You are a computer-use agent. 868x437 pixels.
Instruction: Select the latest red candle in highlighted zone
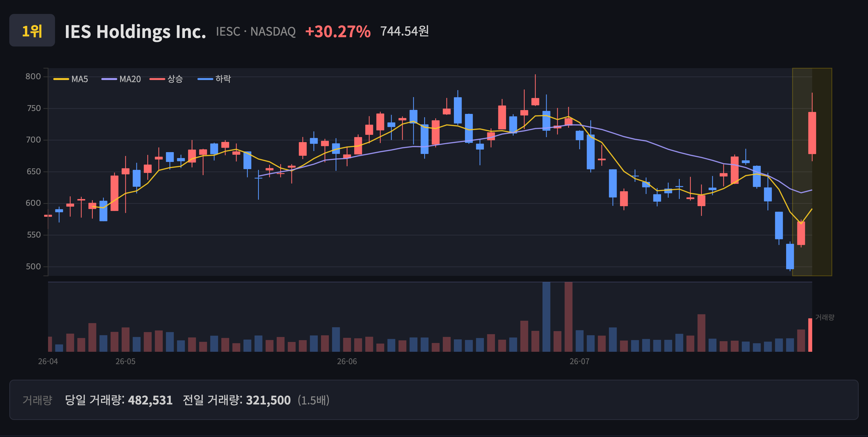(x=812, y=133)
